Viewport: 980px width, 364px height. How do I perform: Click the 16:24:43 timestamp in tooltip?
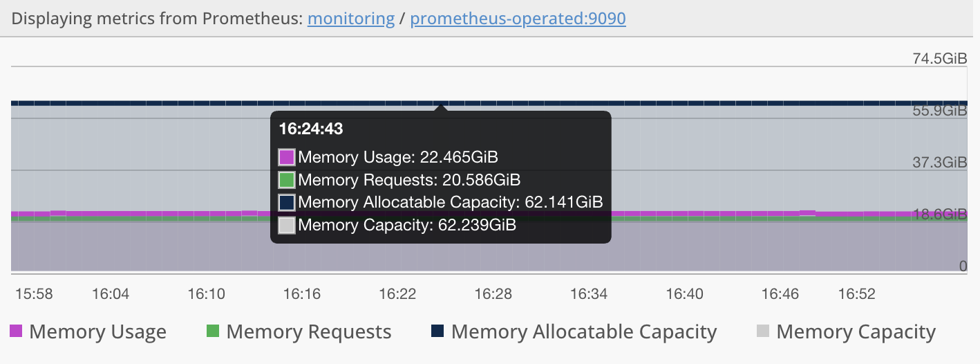click(311, 129)
